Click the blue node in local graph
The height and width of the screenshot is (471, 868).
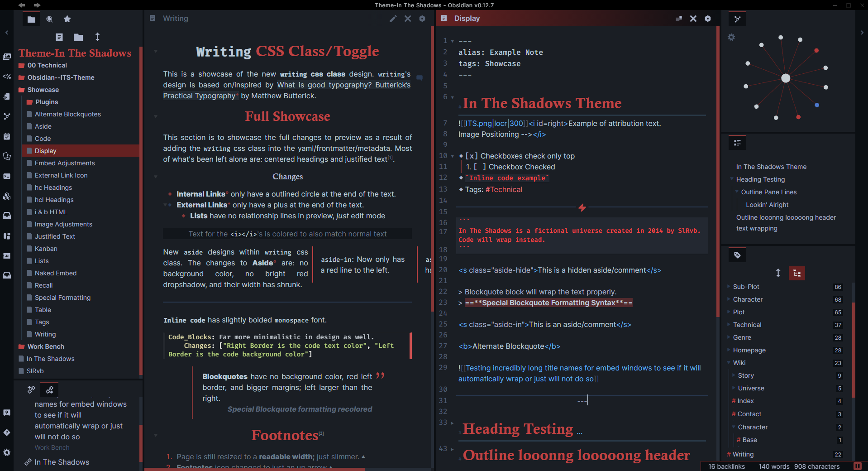coord(817,105)
